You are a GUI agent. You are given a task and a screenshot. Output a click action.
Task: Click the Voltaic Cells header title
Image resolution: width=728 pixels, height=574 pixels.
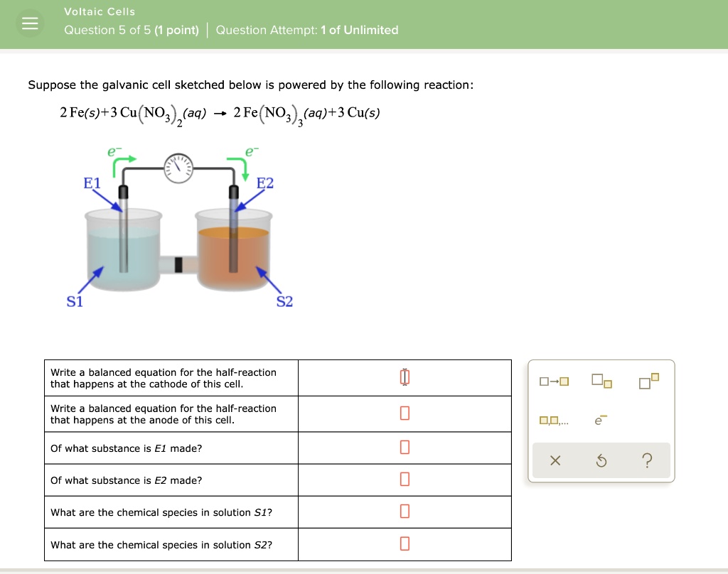point(99,11)
